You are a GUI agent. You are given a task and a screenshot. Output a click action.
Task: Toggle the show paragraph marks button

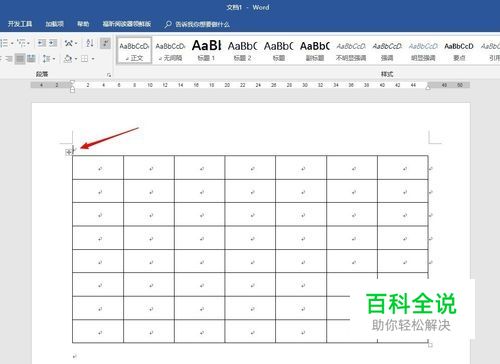(105, 43)
